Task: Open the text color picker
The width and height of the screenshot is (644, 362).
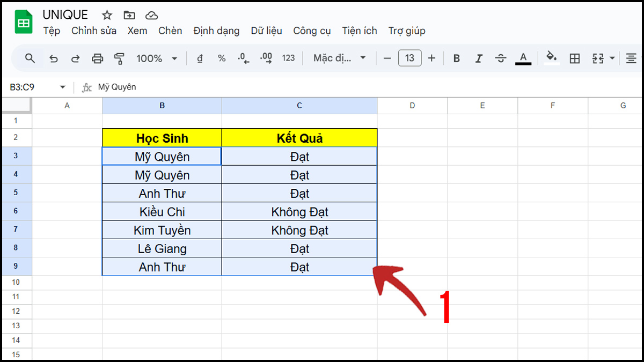Action: coord(523,58)
